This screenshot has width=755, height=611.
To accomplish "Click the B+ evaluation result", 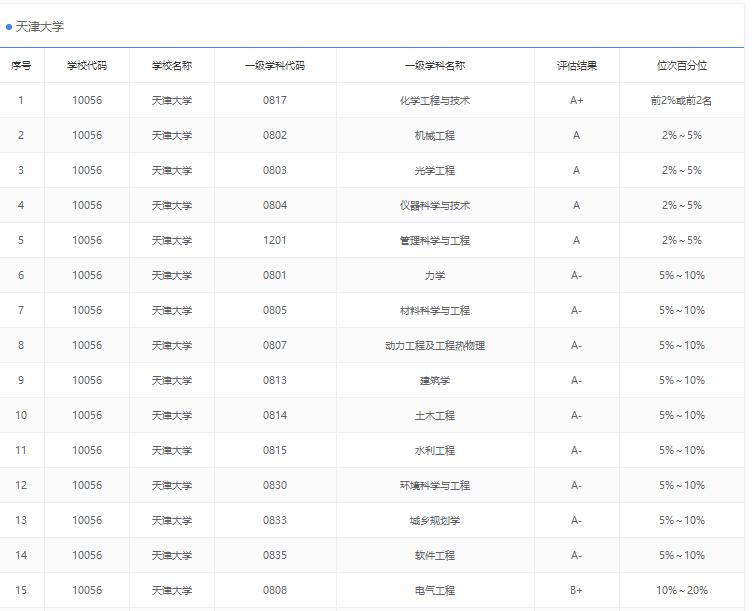I will pos(576,590).
